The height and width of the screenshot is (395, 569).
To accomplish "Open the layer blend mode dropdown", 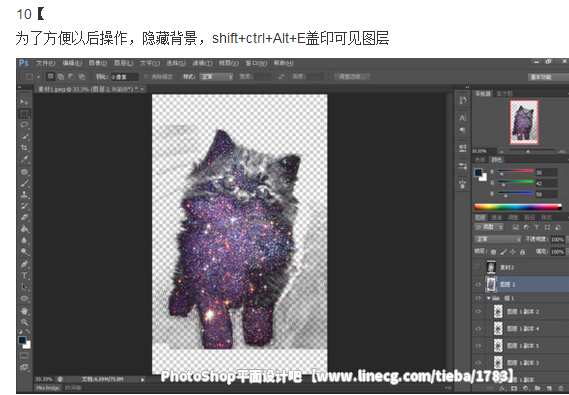I will click(498, 239).
